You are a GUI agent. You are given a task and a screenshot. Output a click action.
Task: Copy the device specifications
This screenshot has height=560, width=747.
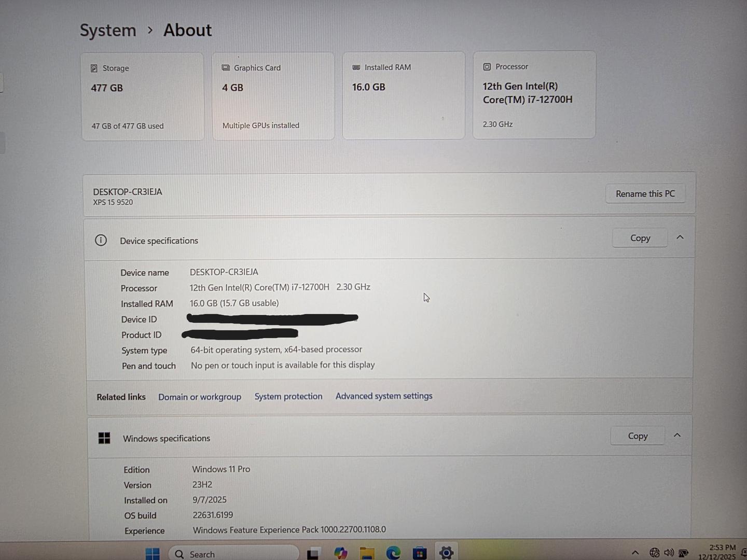[x=640, y=238]
